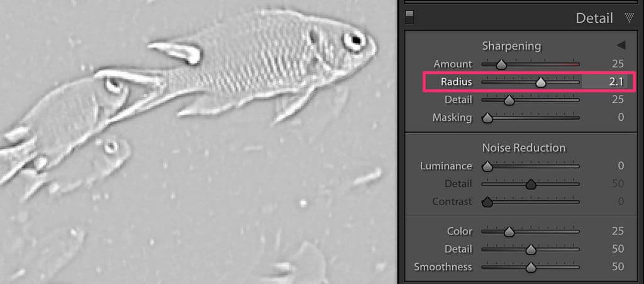Click the Sharpening Radius slider handle

click(x=541, y=82)
